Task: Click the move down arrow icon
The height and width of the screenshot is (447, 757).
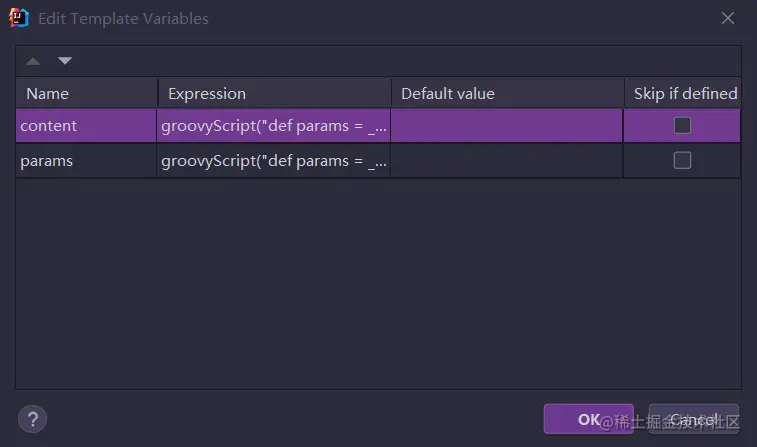Action: tap(65, 61)
